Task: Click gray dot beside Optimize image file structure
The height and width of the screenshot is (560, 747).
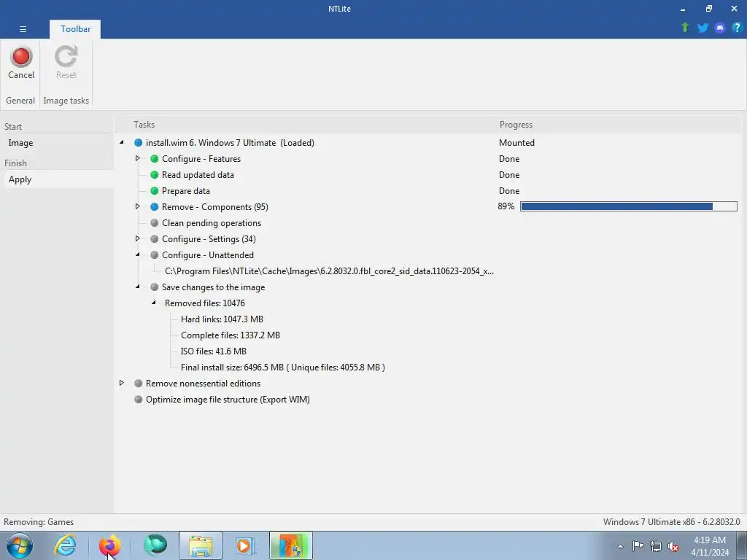Action: click(x=138, y=400)
